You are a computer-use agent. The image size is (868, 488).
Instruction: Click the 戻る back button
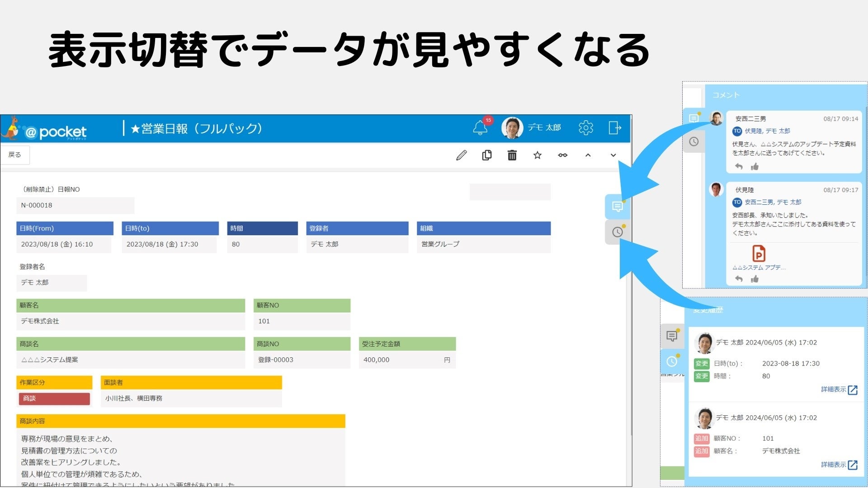[15, 155]
